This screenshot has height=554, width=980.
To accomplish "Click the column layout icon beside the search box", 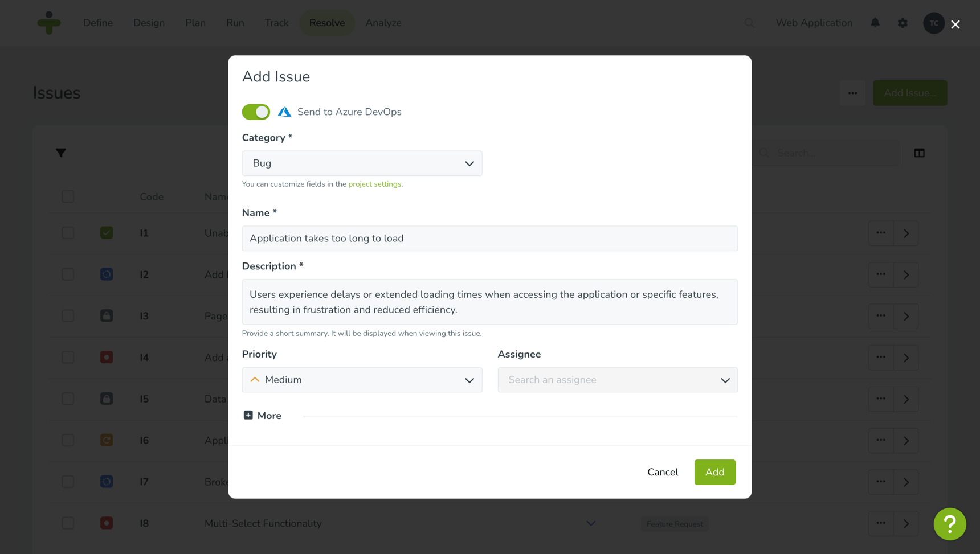I will pyautogui.click(x=918, y=153).
